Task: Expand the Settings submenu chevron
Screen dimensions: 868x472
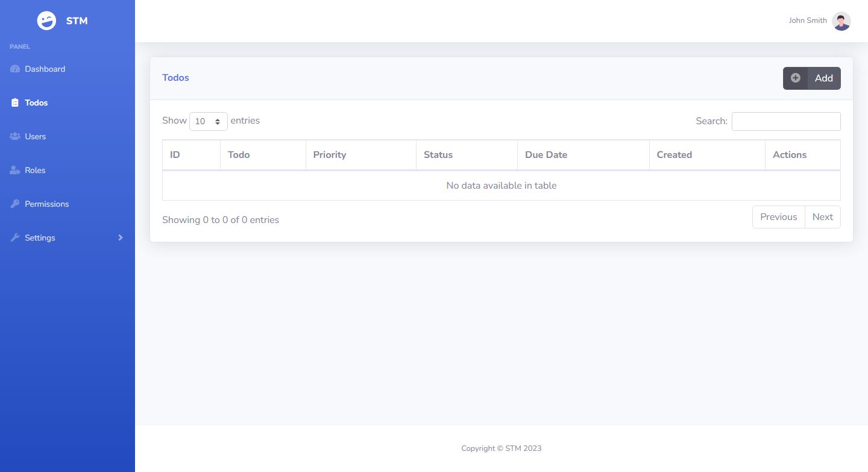Action: click(121, 238)
